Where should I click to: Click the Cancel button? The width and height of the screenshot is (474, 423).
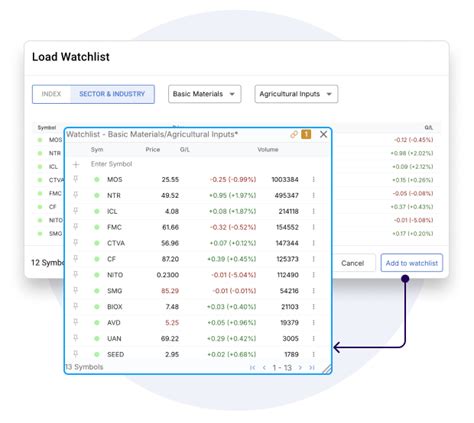click(352, 263)
